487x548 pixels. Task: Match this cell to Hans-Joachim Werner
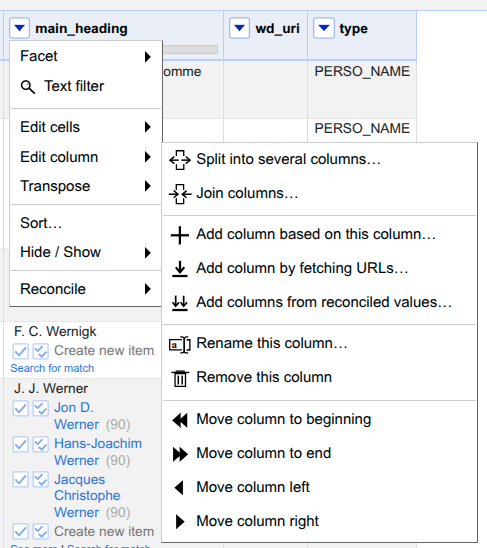(20, 444)
